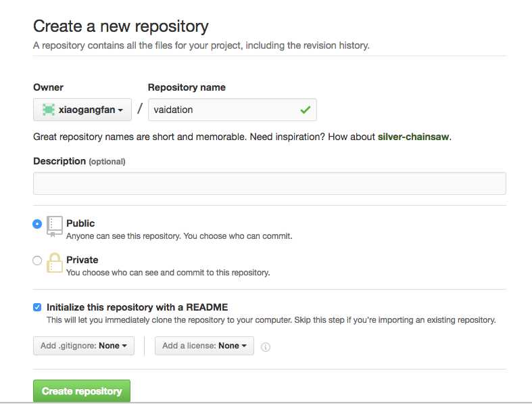This screenshot has width=532, height=404.
Task: Focus the Repository name field containing vaidation
Action: pyautogui.click(x=223, y=110)
